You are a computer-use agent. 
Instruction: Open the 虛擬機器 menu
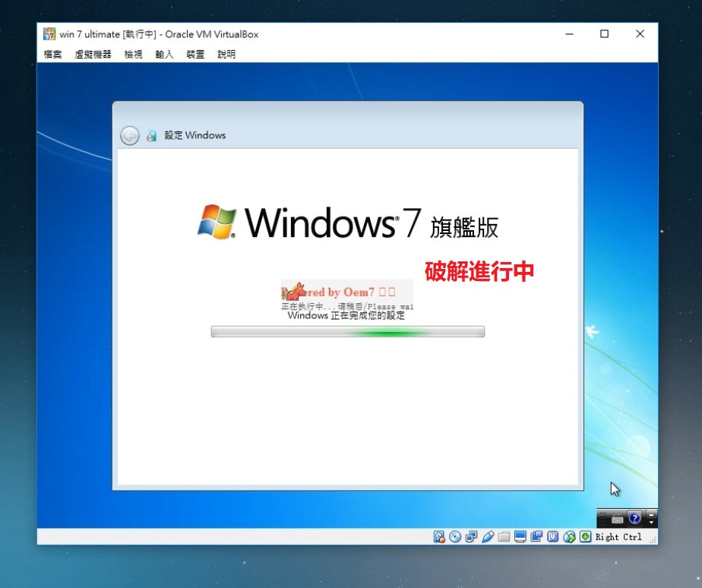[93, 54]
